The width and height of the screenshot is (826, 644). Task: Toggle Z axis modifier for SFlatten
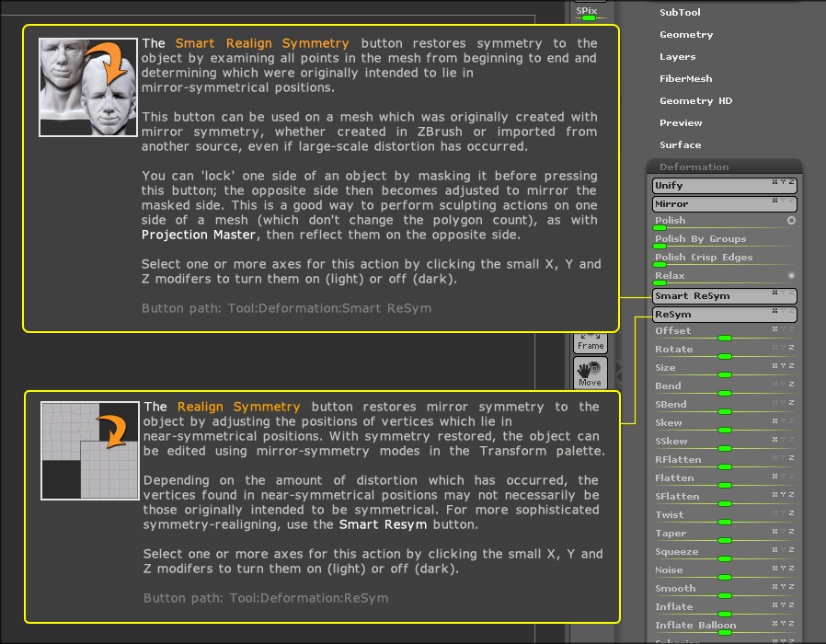791,494
